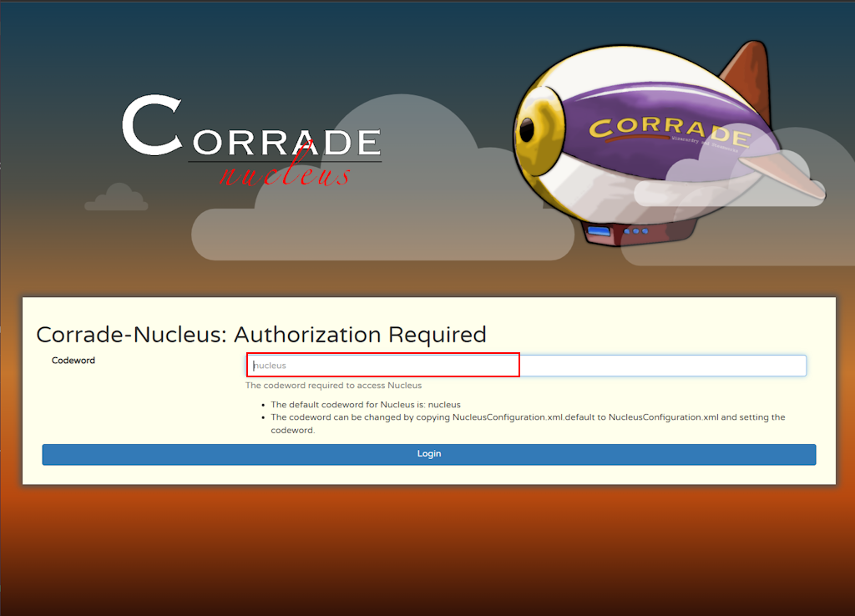The image size is (855, 616).
Task: Click the large white C logo letter
Action: click(152, 125)
